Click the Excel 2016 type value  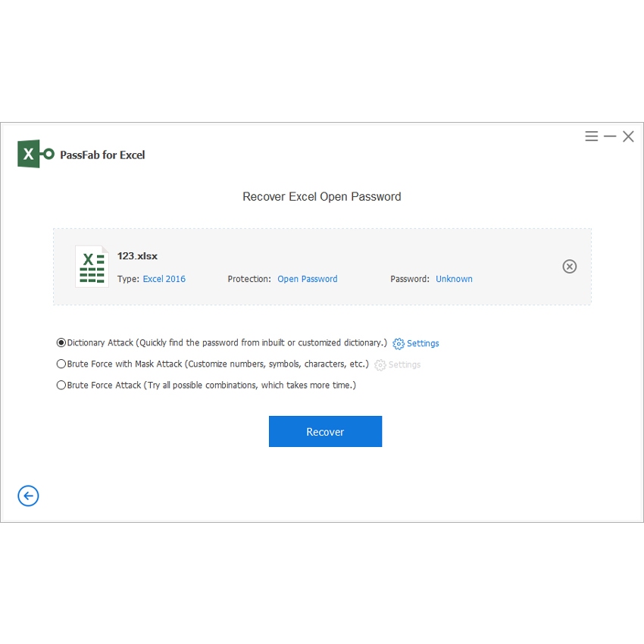click(164, 279)
